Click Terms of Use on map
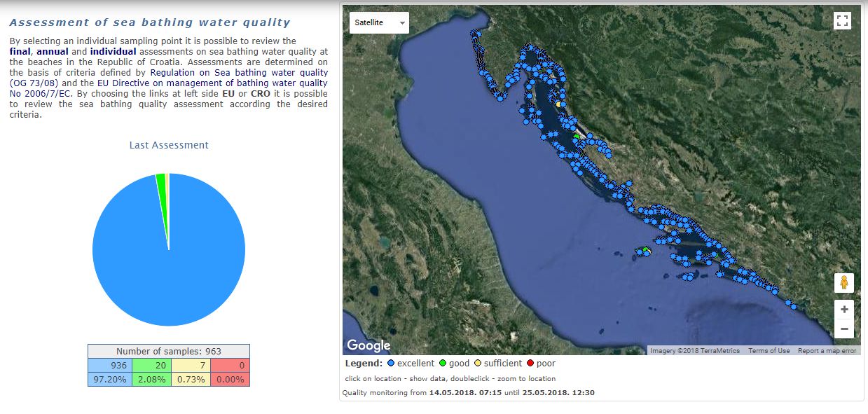This screenshot has width=868, height=414. point(769,351)
